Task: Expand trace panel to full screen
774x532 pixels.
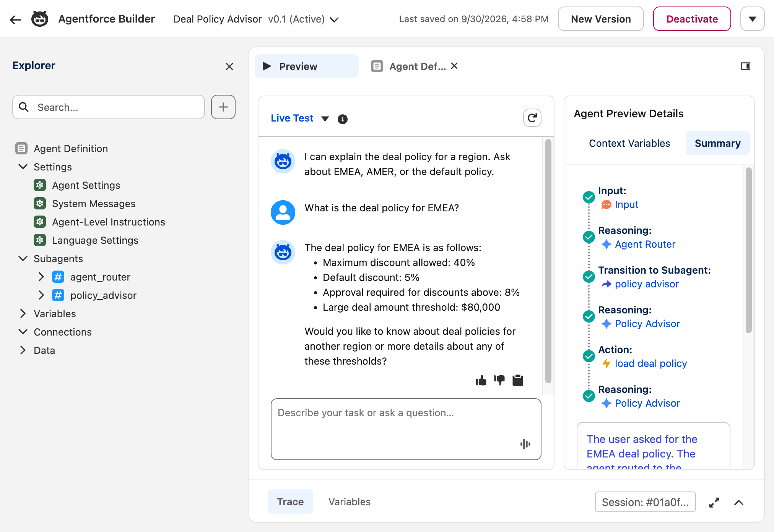Action: [x=714, y=502]
